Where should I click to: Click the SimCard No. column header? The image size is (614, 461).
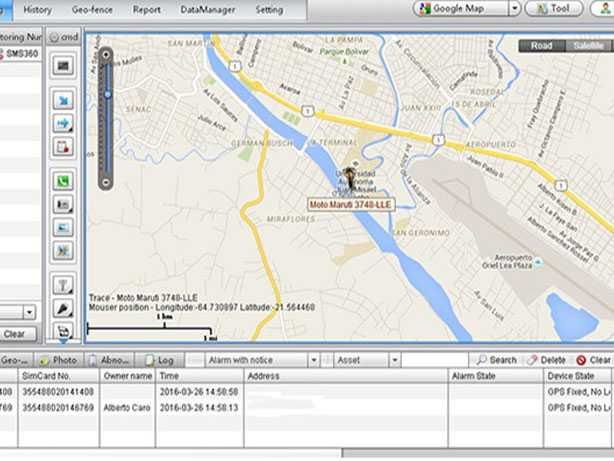[58, 376]
